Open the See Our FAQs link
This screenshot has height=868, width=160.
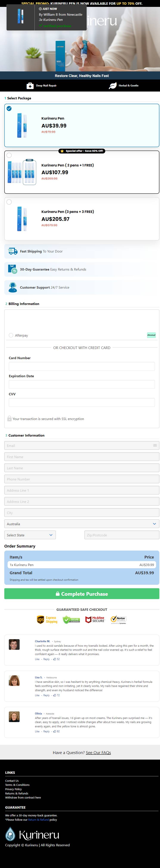(x=98, y=753)
